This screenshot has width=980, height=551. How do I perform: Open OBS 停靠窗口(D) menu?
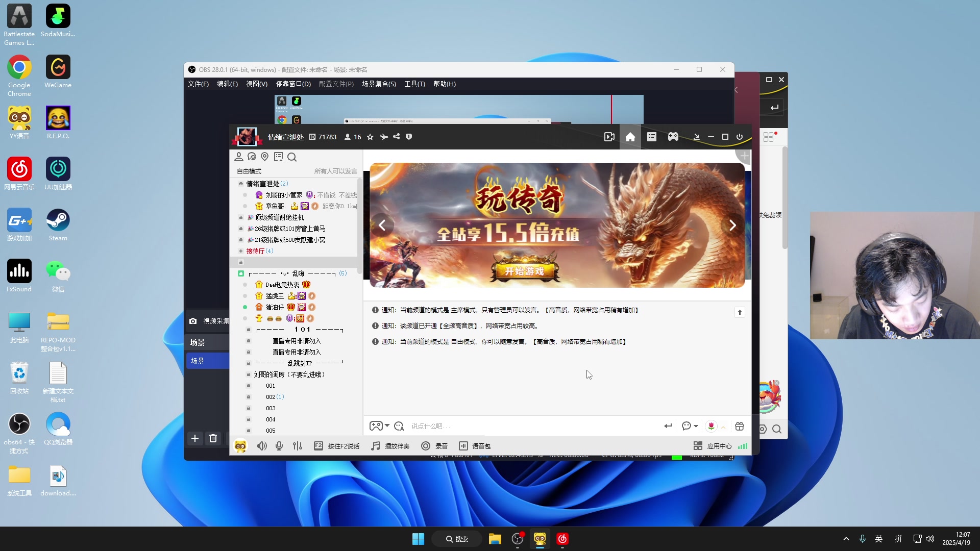[x=293, y=84]
